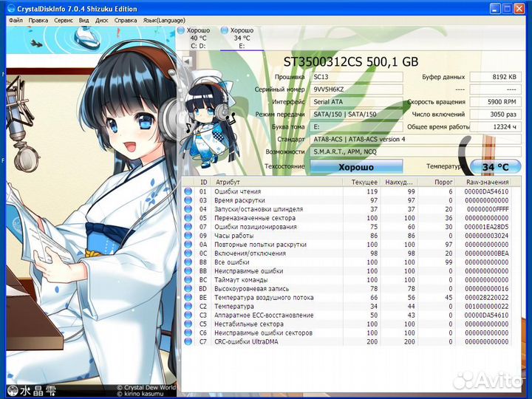Viewport: 532px width, 399px height.
Task: Click the 3050 раз power-on count value
Action: (495, 115)
